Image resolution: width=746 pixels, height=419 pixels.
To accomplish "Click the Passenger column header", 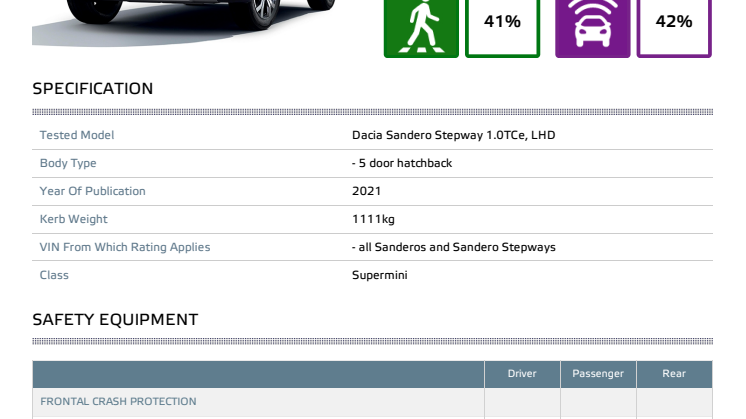I will pyautogui.click(x=598, y=374).
